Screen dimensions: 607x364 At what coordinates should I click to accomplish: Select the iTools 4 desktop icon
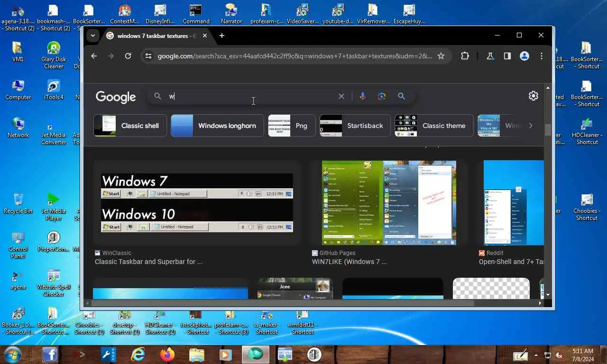(54, 90)
